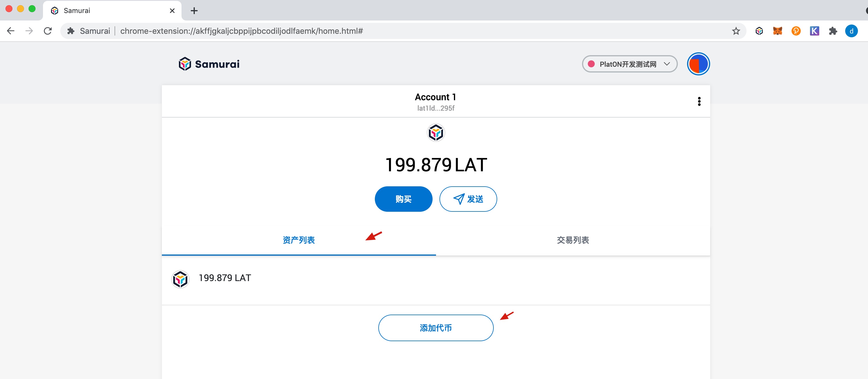Open the Chrome extensions puzzle menu
The height and width of the screenshot is (379, 868).
pyautogui.click(x=833, y=31)
